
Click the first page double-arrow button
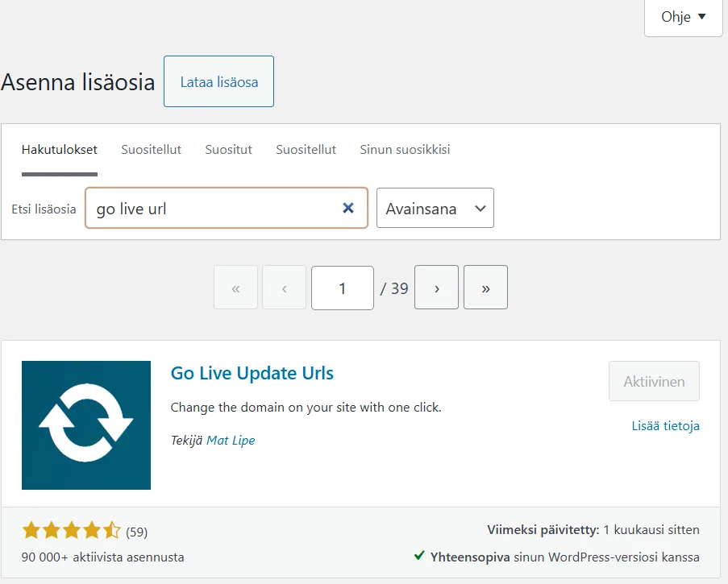[x=235, y=288]
